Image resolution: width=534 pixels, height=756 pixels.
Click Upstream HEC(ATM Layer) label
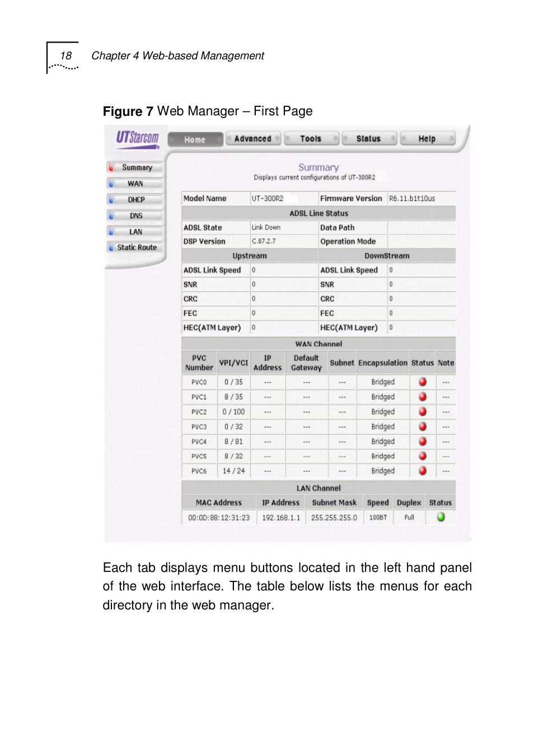(212, 328)
